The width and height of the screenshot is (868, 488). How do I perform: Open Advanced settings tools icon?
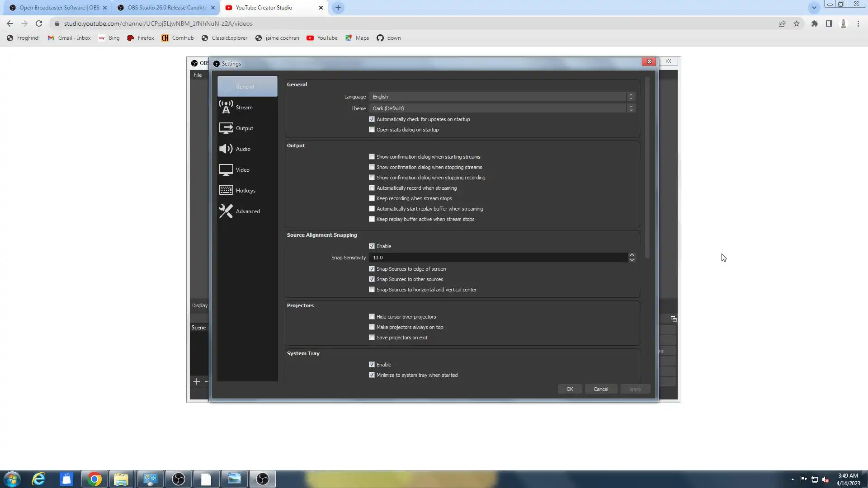click(x=226, y=211)
